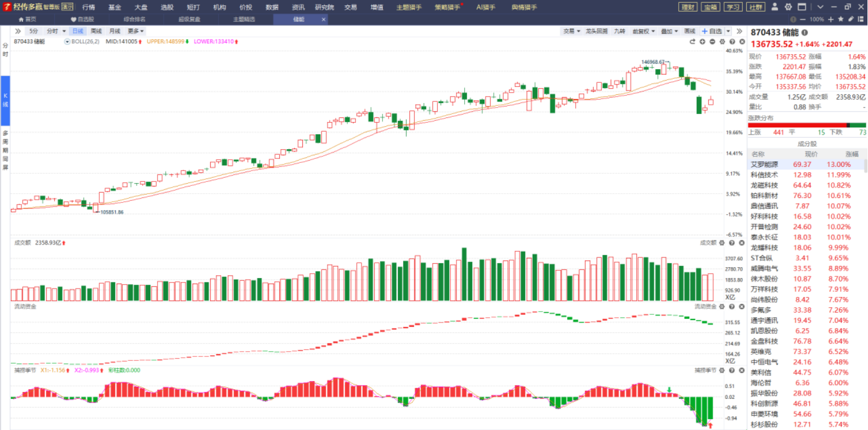
Task: Click the pencil edit icon in top-right toolbar
Action: (x=850, y=19)
